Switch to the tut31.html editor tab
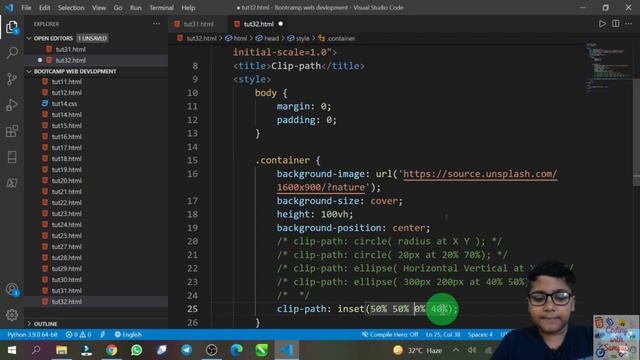Image resolution: width=640 pixels, height=360 pixels. 198,24
